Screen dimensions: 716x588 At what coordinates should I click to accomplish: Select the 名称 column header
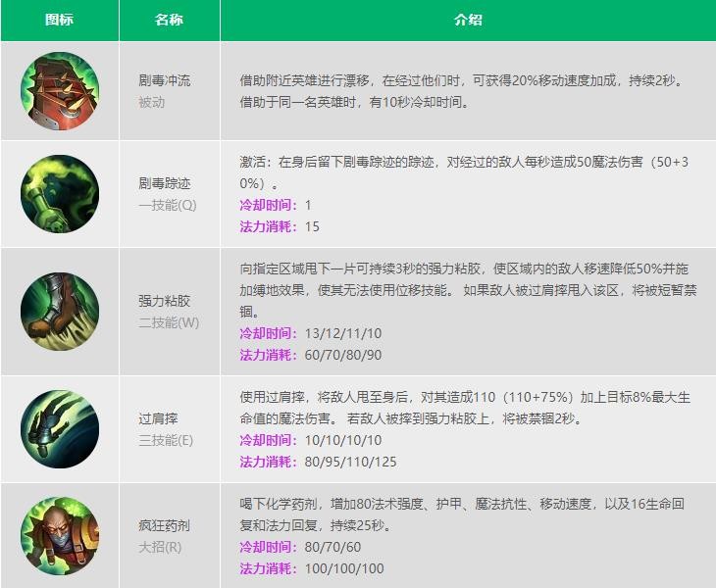[169, 20]
